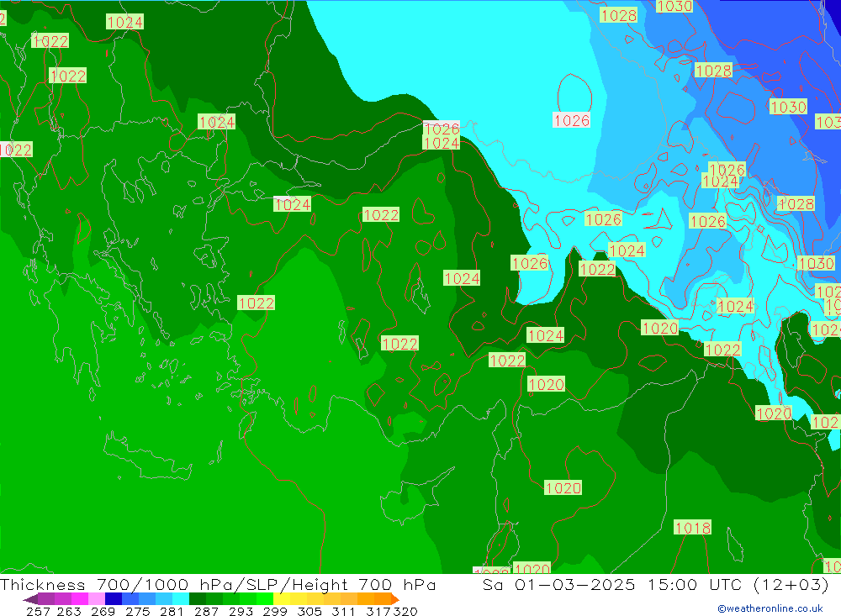Select the light pink legend swatch

[x=97, y=599]
